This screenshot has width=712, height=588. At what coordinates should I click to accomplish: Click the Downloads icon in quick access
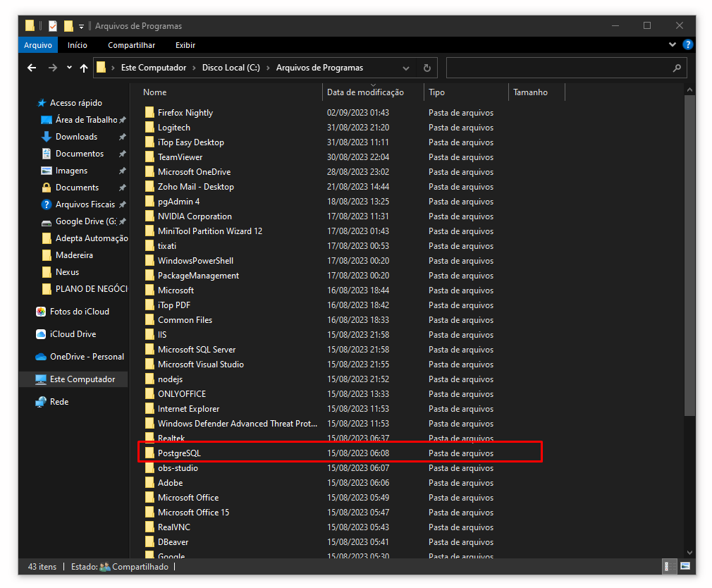(x=47, y=137)
